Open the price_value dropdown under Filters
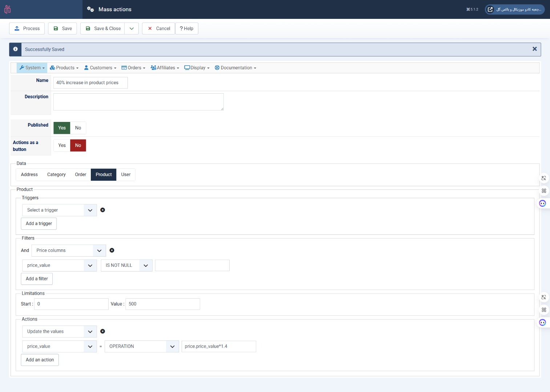The height and width of the screenshot is (392, 550). [x=60, y=265]
